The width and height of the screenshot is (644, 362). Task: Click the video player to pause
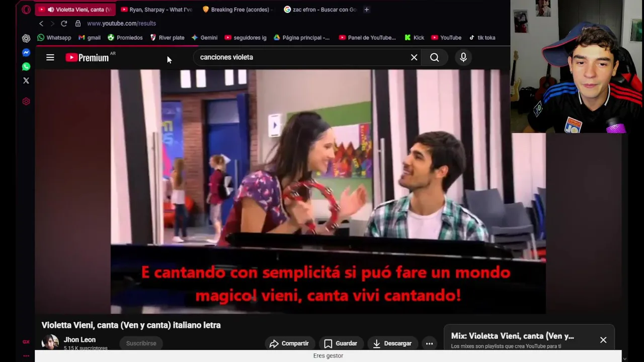click(x=328, y=191)
